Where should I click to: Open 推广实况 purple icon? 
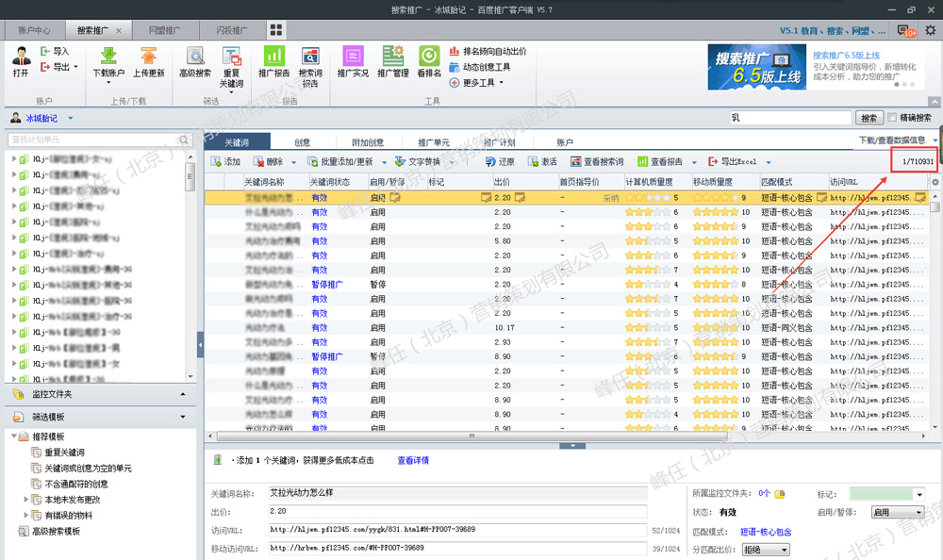coord(353,56)
